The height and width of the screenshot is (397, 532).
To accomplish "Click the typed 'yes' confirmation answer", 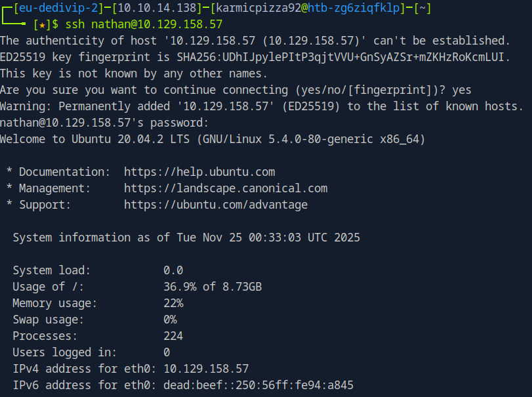I will coord(461,90).
